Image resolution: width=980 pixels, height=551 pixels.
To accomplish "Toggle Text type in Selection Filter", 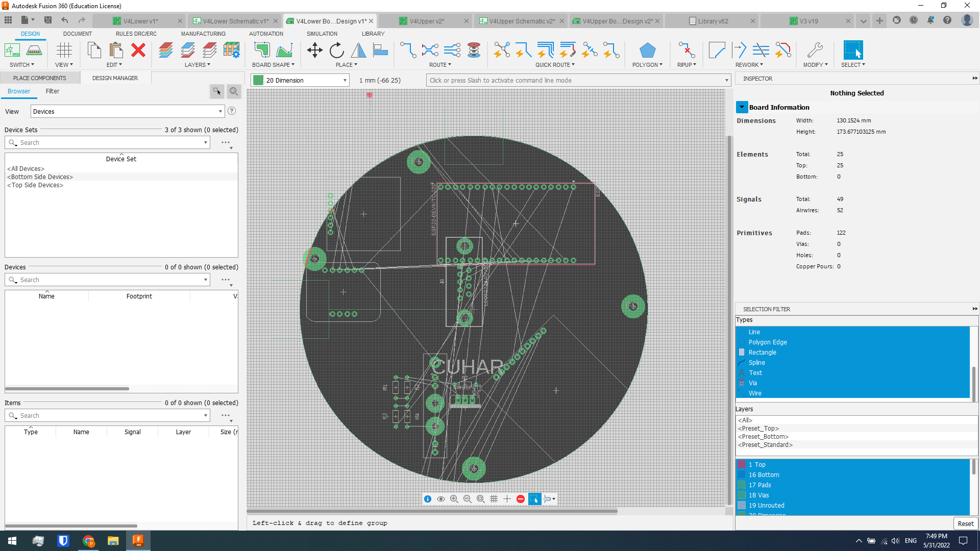I will [x=755, y=372].
